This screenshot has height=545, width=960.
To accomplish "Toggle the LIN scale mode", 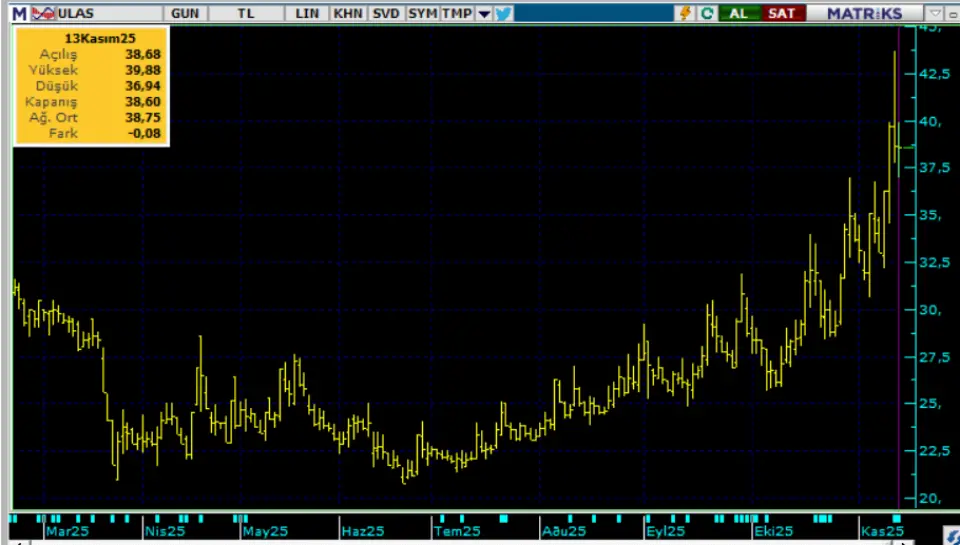I will pos(308,13).
